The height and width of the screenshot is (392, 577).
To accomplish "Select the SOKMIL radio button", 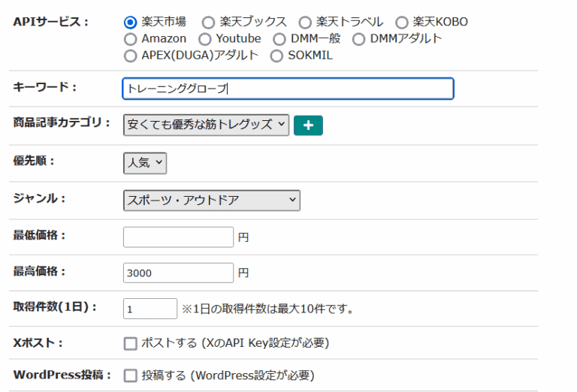I will point(276,56).
